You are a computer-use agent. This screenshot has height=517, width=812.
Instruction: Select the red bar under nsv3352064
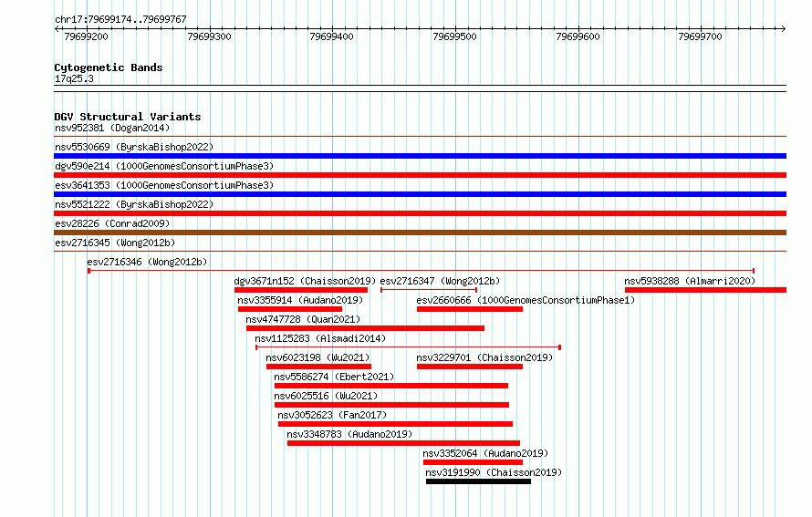pyautogui.click(x=473, y=462)
